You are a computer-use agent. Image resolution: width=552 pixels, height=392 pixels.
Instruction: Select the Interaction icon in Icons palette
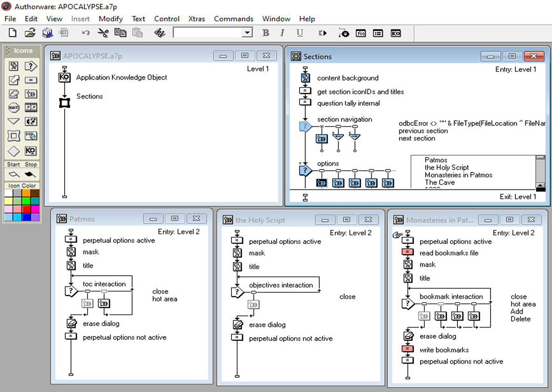(x=31, y=66)
